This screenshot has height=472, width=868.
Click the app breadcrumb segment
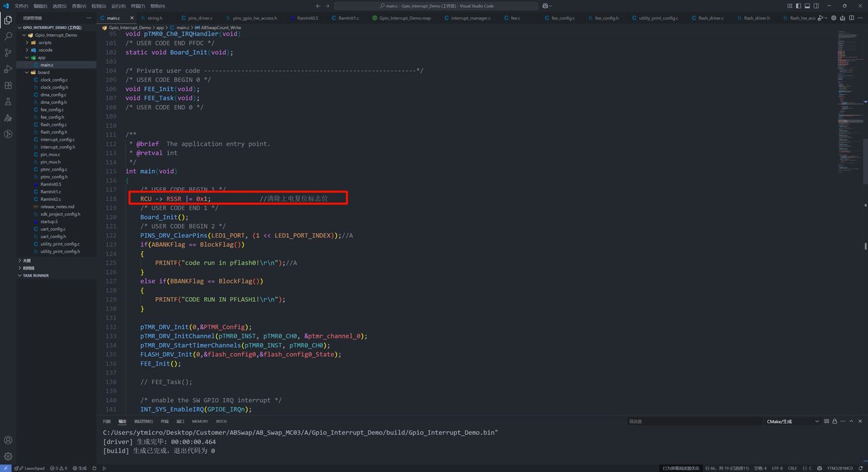tap(161, 28)
